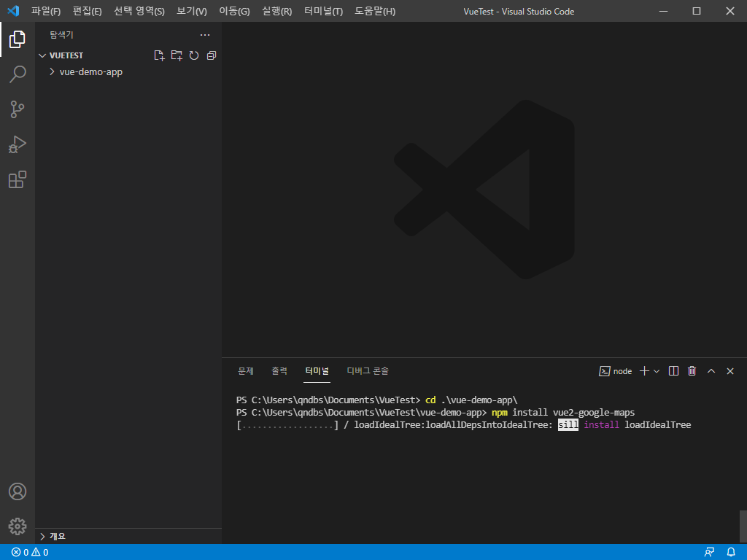Open the Extensions view

[x=18, y=179]
